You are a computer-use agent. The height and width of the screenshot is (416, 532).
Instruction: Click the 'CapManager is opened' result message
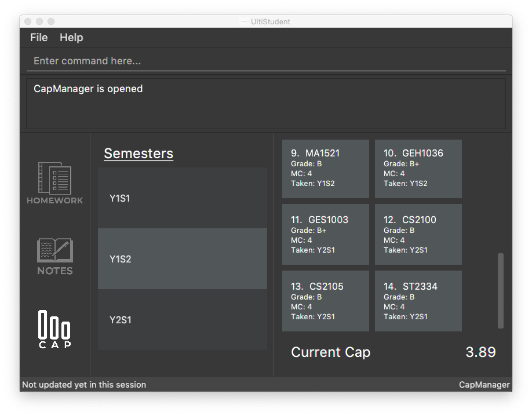pyautogui.click(x=88, y=89)
